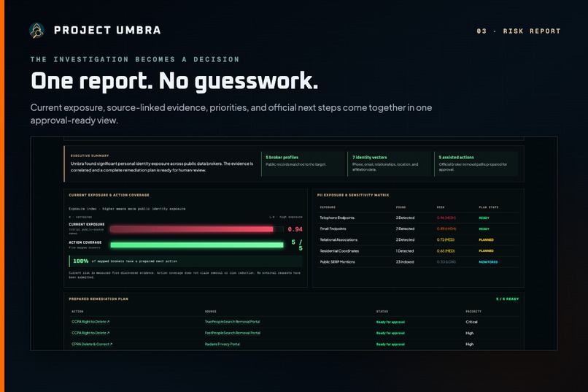This screenshot has width=588, height=392.
Task: Click the 100% mapped brokers callout
Action: pos(185,261)
